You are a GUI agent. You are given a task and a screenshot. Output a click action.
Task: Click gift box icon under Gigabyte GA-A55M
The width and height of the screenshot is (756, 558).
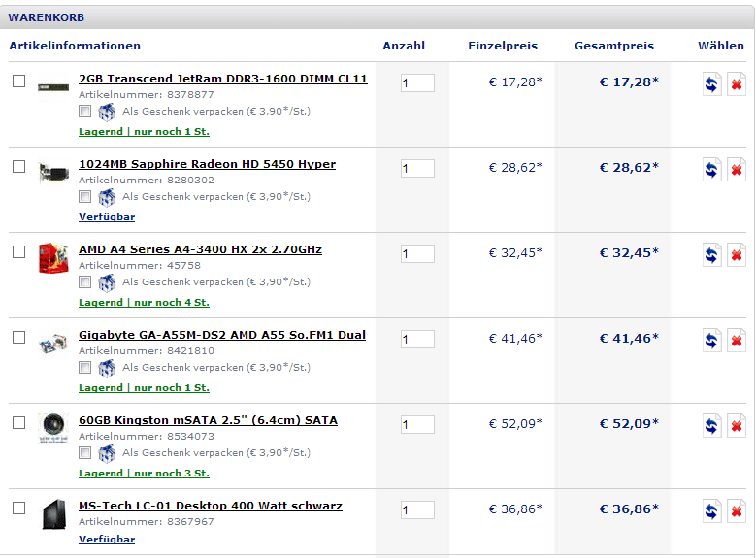click(x=107, y=368)
